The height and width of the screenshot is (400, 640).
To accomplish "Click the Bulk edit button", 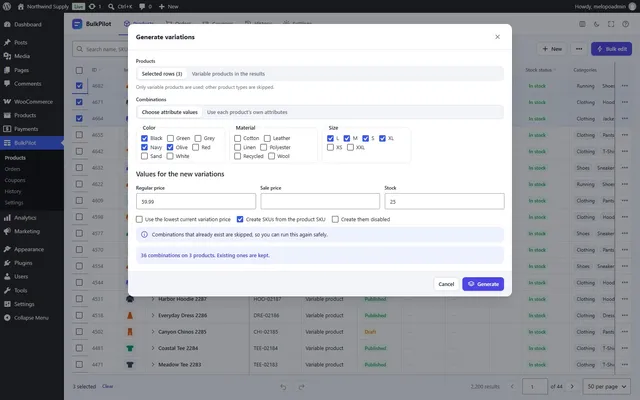I will (x=611, y=49).
